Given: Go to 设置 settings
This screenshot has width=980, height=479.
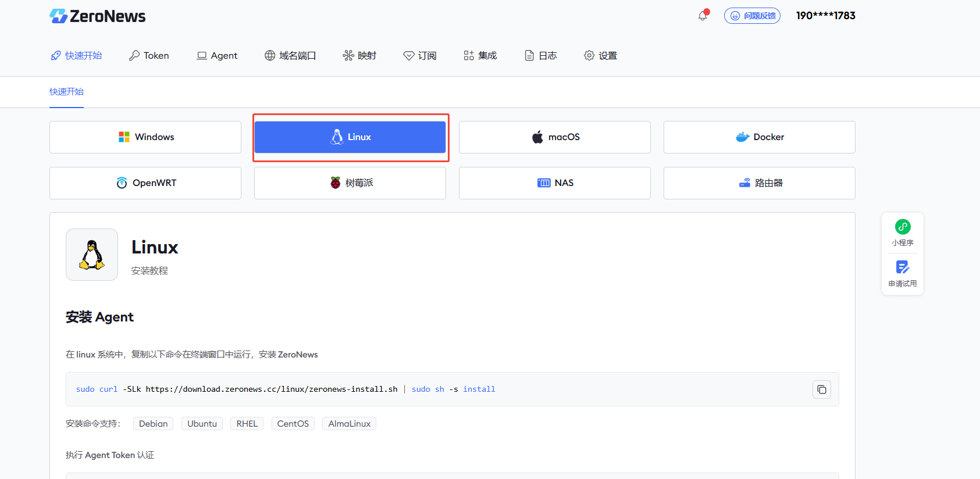Looking at the screenshot, I should coord(600,56).
